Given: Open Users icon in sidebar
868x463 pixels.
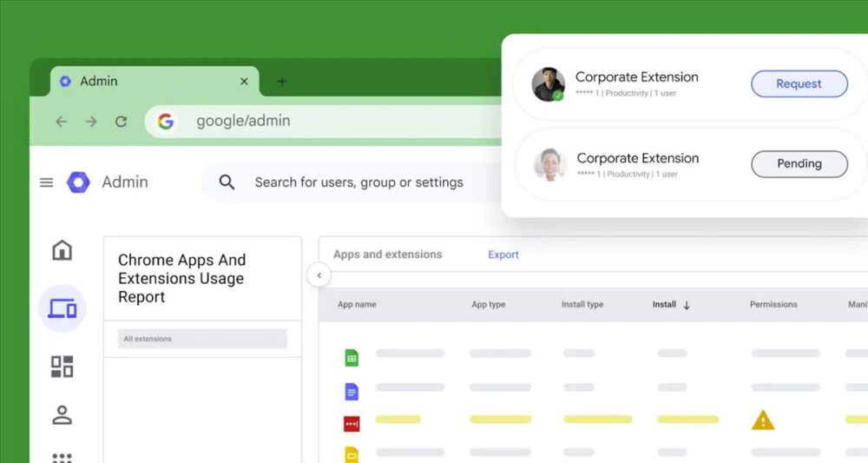Looking at the screenshot, I should 62,415.
